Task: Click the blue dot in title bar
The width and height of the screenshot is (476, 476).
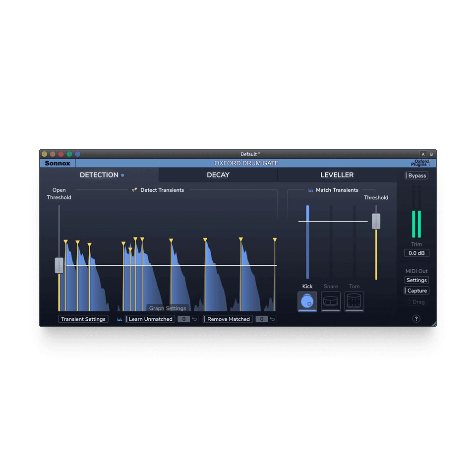Action: point(78,154)
